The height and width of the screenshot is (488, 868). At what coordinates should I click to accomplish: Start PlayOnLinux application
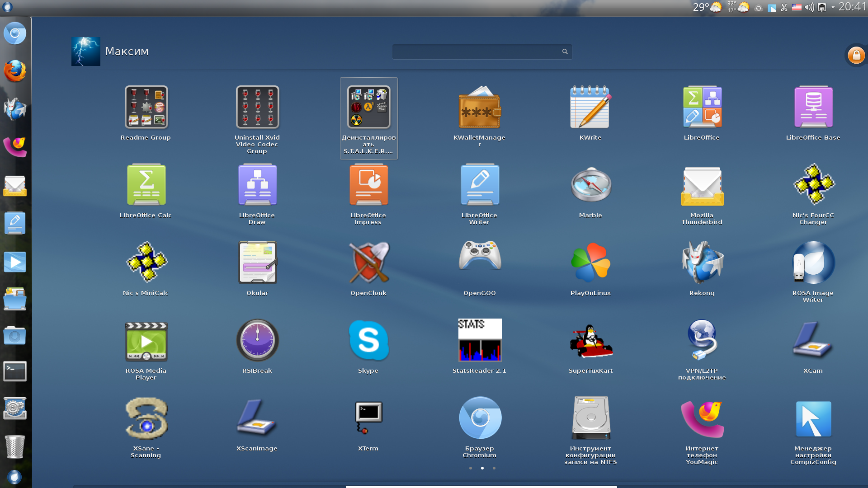(x=590, y=263)
